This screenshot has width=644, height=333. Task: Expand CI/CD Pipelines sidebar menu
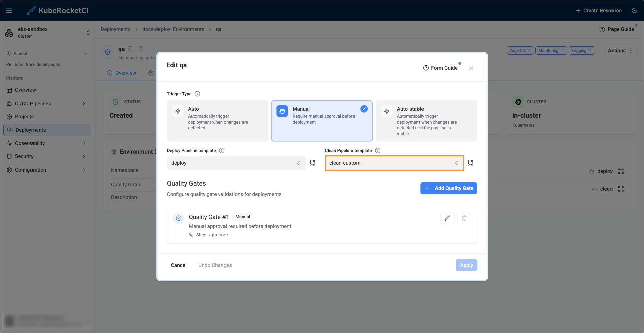coord(47,104)
